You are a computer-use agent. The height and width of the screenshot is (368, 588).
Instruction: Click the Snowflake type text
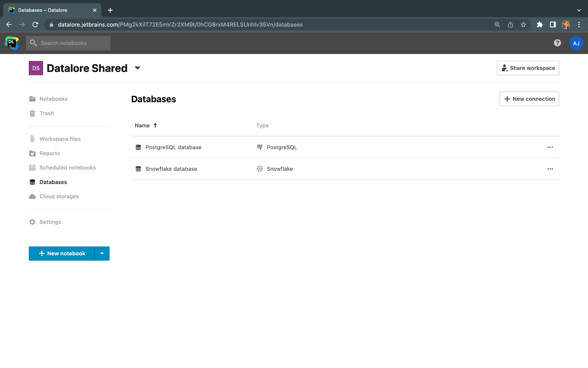tap(280, 169)
